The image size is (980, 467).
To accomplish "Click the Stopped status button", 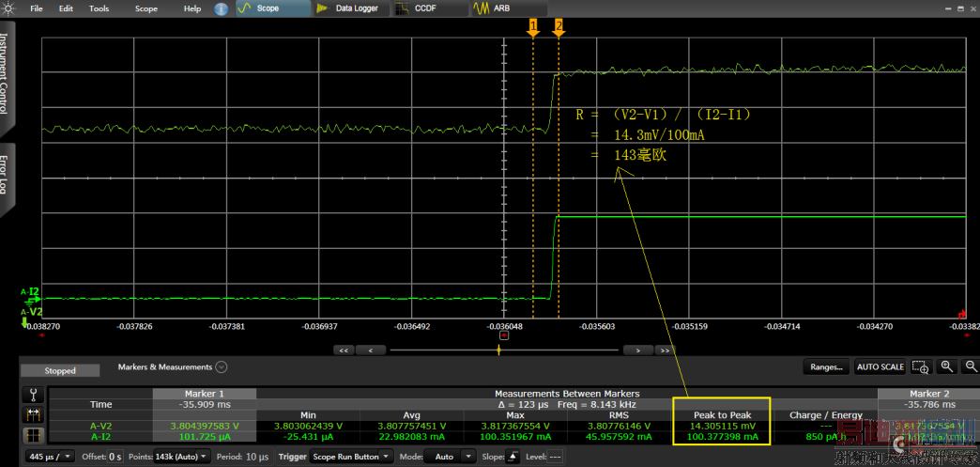I will click(60, 370).
